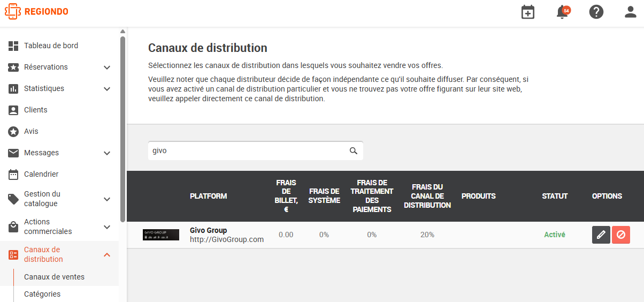
Task: Click the Calendrier calendar icon
Action: click(14, 175)
